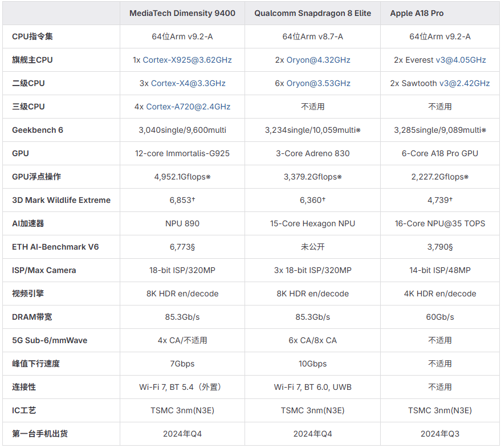Screen dimensions: 501x448
Task: Select the 7Gbps cell
Action: (182, 364)
